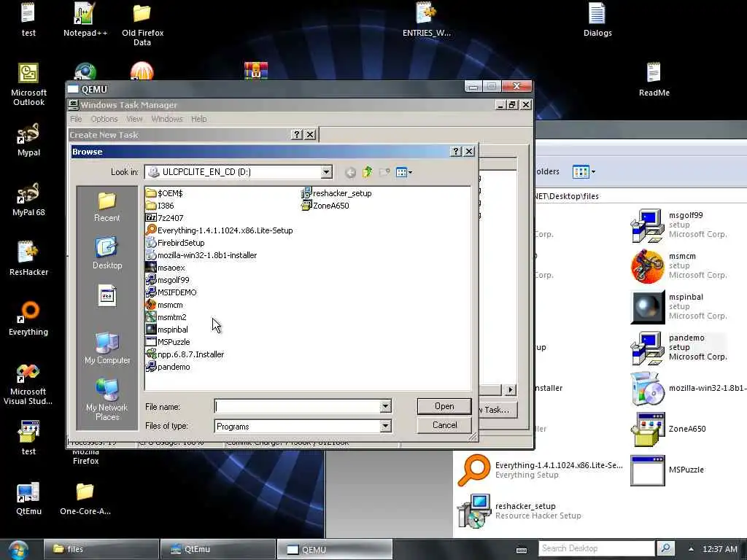The width and height of the screenshot is (747, 560).
Task: Open MyPal 68 desktop icon
Action: (28, 199)
